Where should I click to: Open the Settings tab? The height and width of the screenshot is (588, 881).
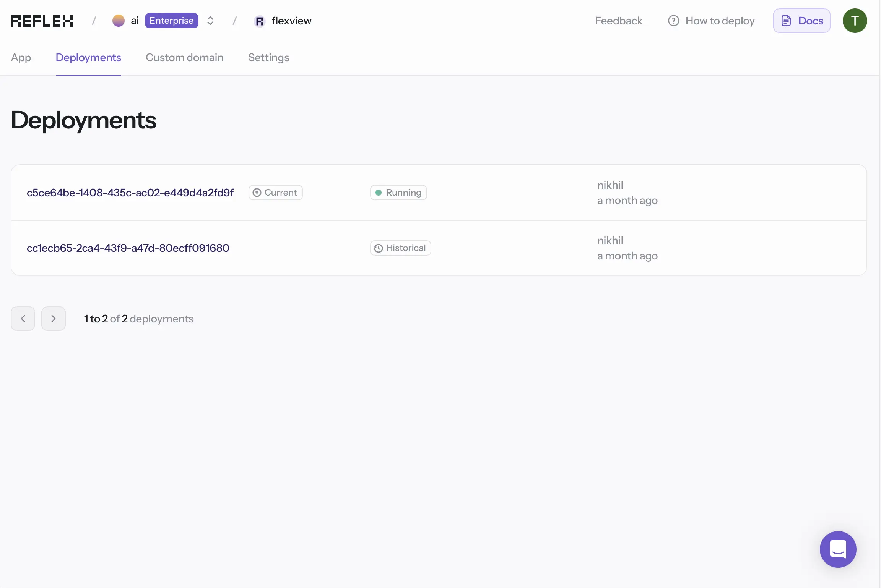268,58
